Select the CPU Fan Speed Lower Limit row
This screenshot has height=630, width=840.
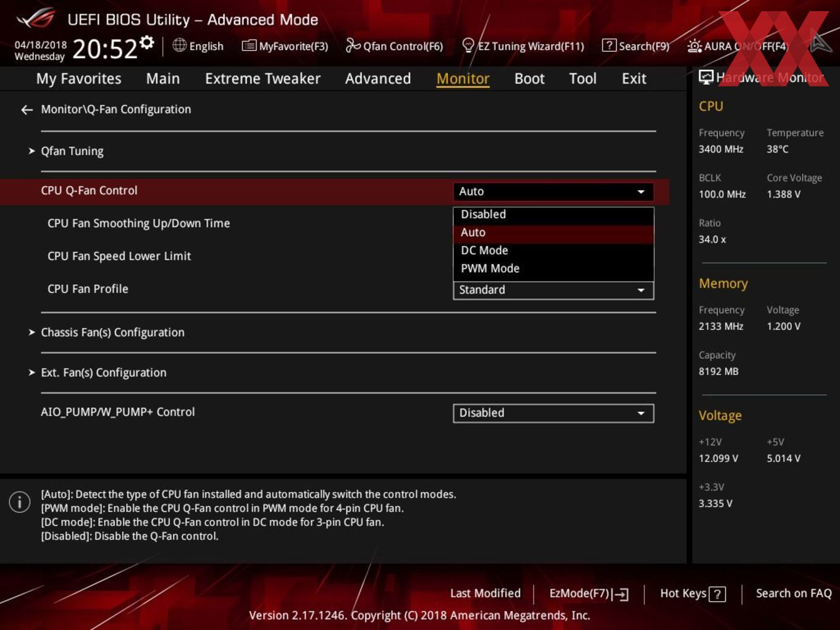click(119, 256)
